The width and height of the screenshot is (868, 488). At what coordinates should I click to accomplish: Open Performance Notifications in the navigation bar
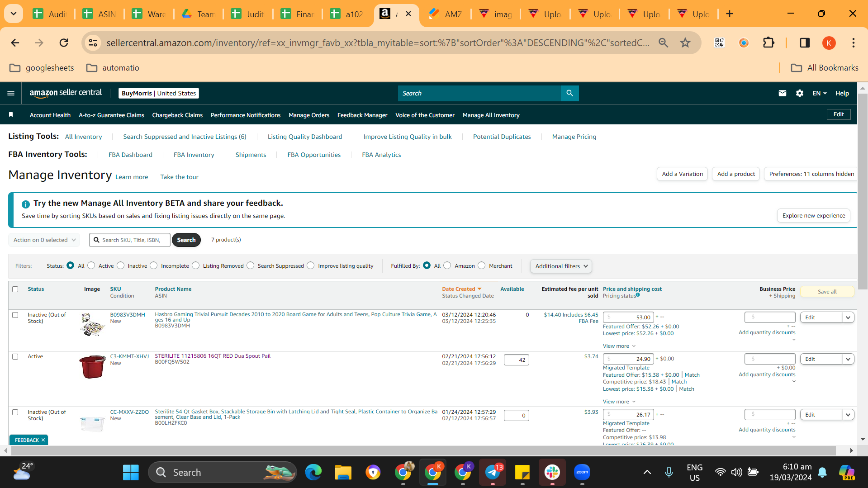tap(246, 115)
